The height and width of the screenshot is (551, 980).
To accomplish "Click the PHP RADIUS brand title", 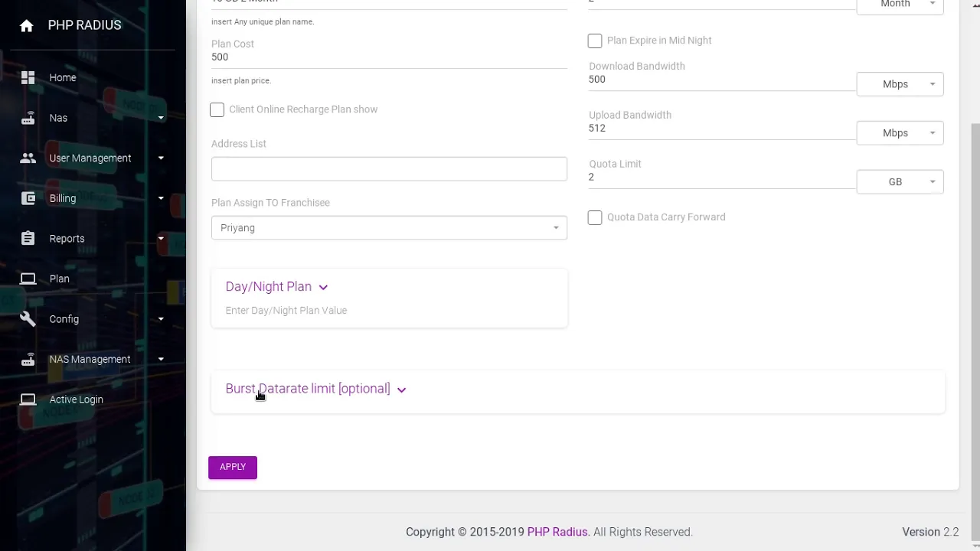I will (x=84, y=25).
